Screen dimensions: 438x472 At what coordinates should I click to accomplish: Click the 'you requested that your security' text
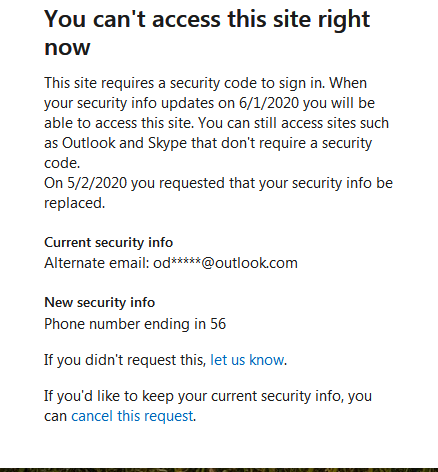click(222, 183)
